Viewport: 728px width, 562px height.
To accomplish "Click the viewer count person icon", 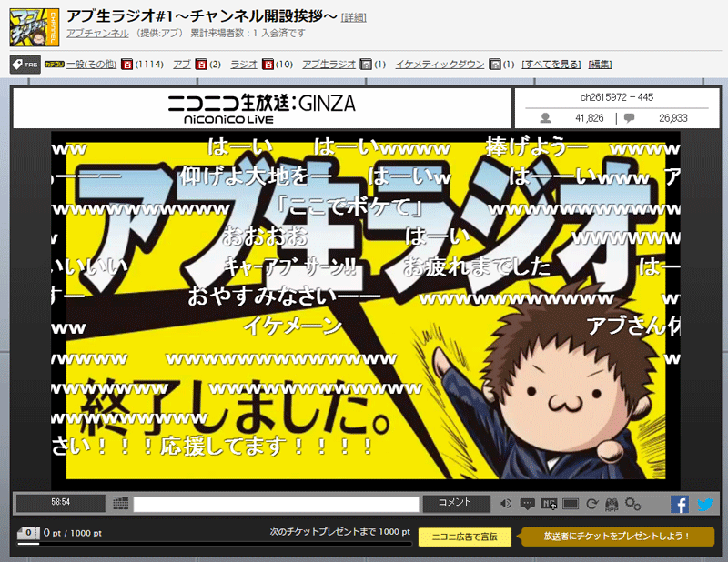I will point(545,118).
